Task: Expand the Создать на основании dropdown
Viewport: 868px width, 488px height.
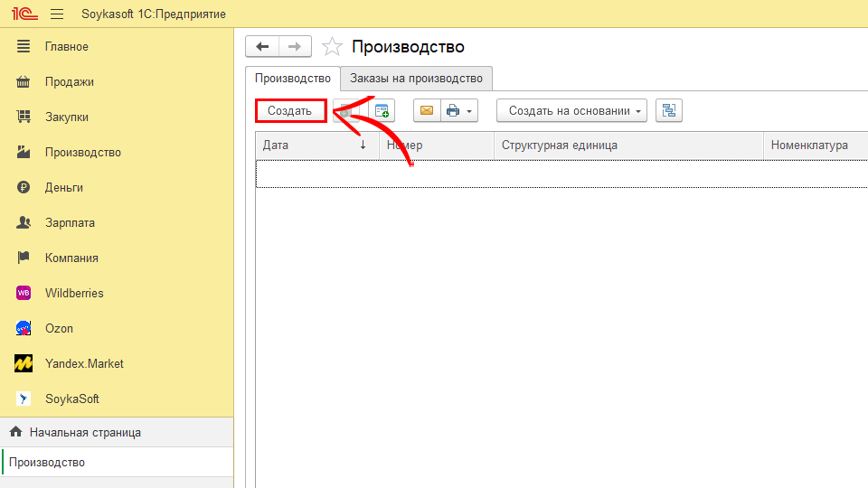Action: [x=571, y=111]
